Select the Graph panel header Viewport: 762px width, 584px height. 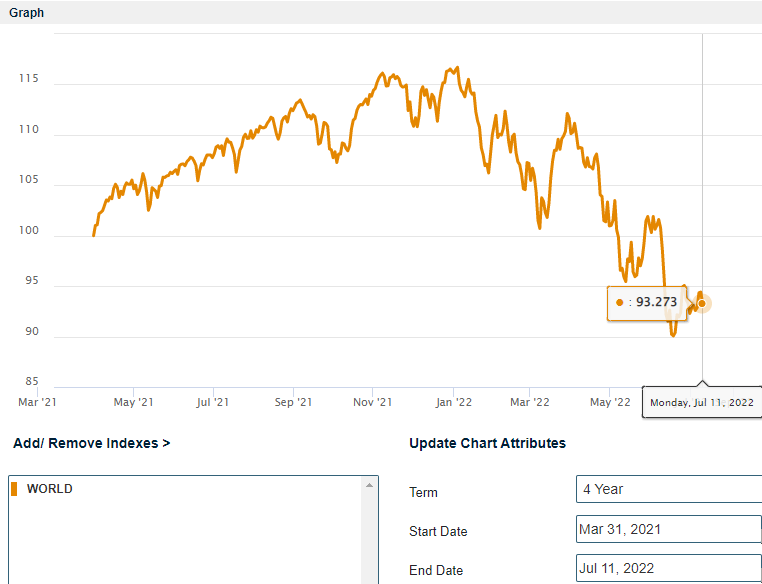[x=27, y=13]
